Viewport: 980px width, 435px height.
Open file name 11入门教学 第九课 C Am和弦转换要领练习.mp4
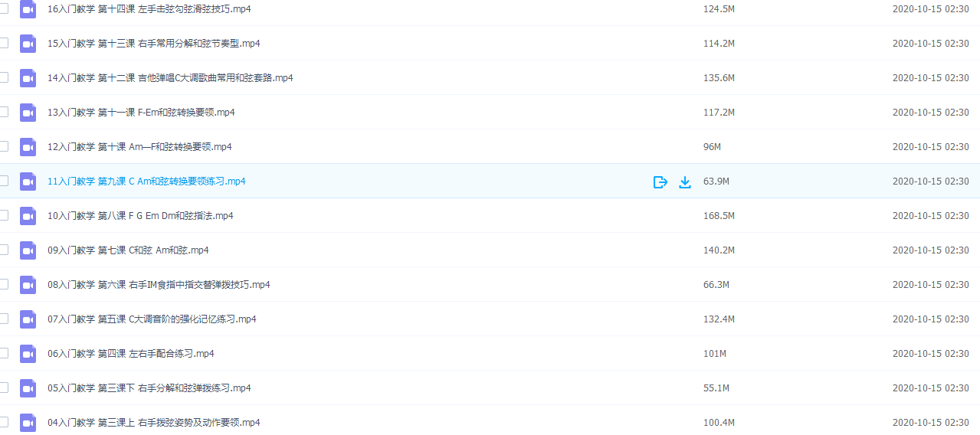point(146,182)
